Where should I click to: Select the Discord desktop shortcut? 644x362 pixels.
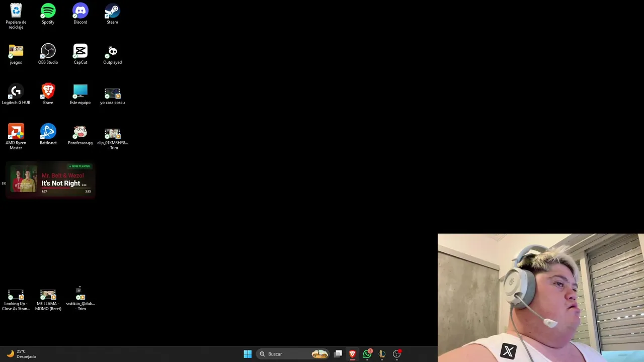pos(80,14)
